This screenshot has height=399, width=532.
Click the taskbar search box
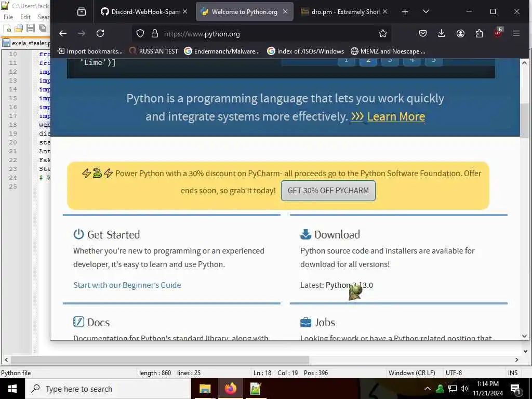click(108, 389)
